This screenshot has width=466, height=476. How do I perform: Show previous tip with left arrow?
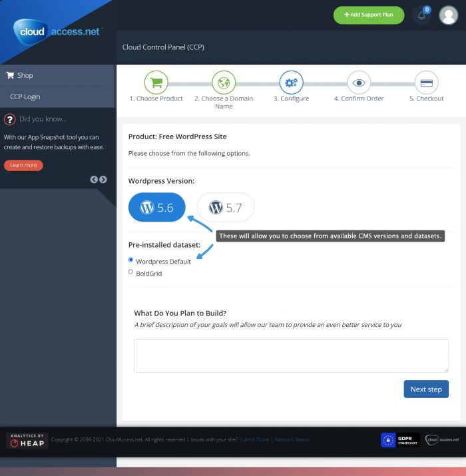(x=94, y=179)
